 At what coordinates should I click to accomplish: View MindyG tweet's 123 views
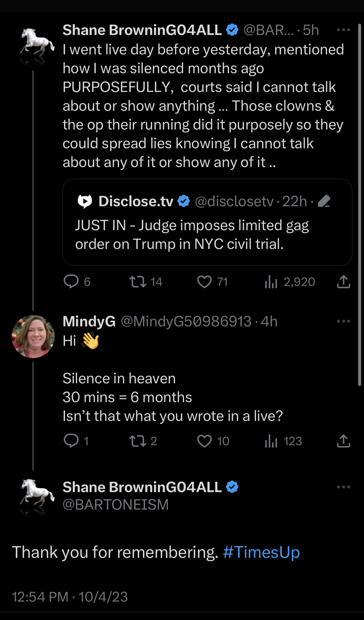(271, 441)
